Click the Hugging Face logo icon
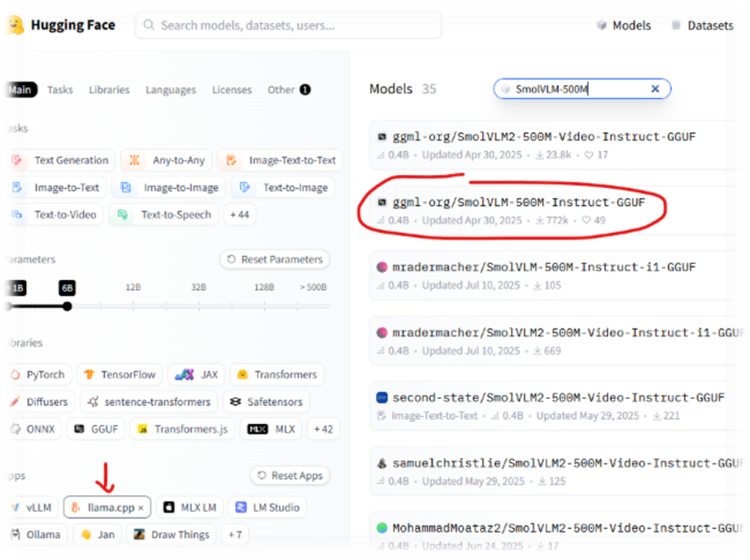 13,25
